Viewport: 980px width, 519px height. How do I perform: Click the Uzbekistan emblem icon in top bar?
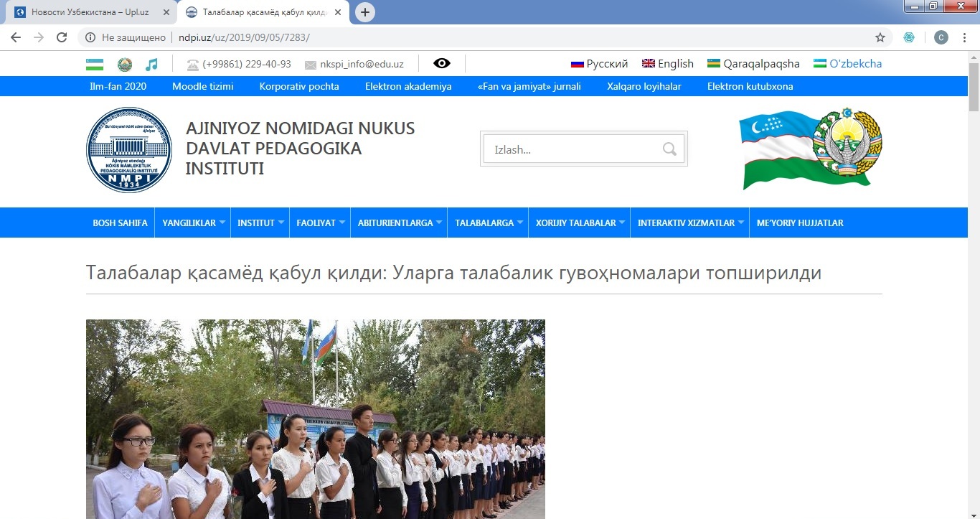125,65
